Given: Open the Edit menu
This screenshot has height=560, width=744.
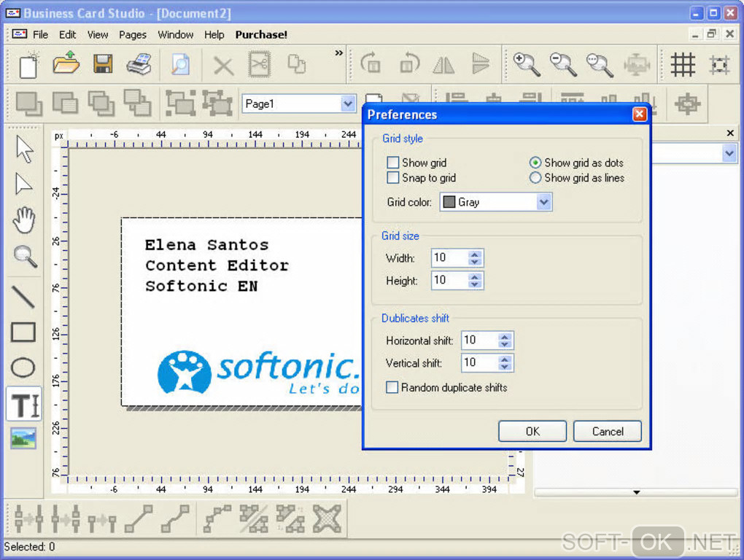Looking at the screenshot, I should [67, 34].
